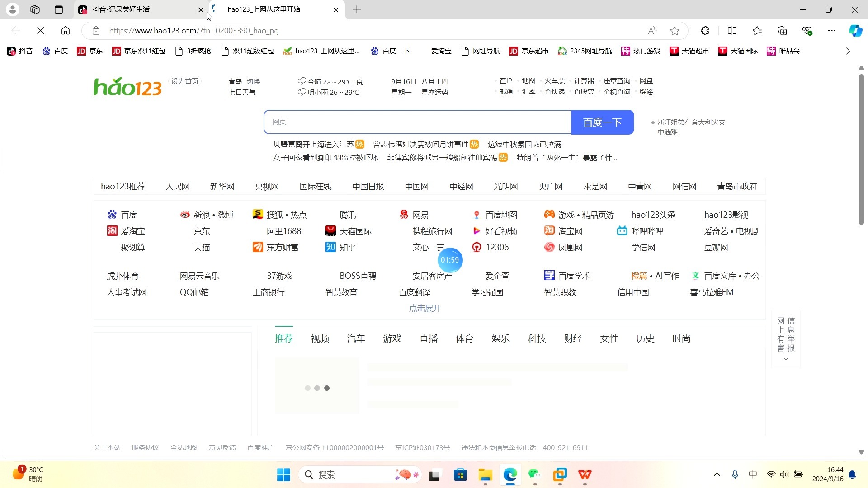
Task: Open the tab actions menu icon
Action: (59, 9)
